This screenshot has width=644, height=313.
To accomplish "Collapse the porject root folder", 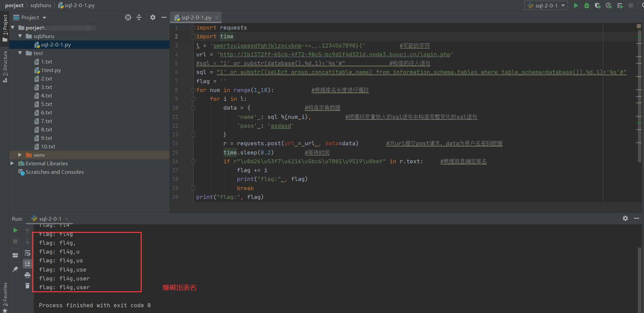I will [x=13, y=27].
